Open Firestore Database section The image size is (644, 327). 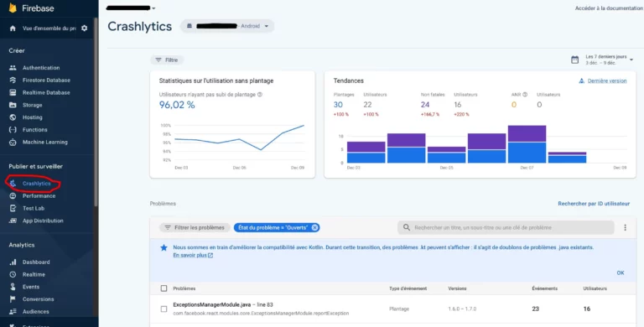pos(46,80)
